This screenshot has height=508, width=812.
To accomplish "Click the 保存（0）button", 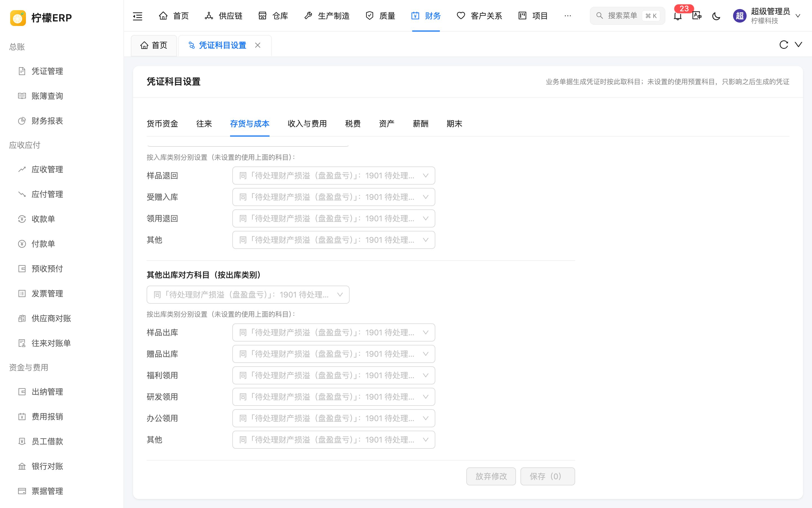I will point(548,476).
